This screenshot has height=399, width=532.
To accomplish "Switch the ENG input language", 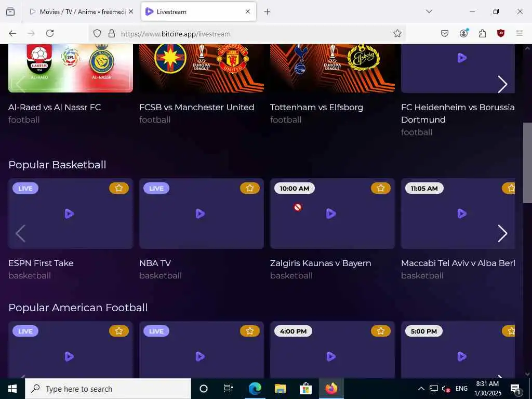I will point(461,389).
